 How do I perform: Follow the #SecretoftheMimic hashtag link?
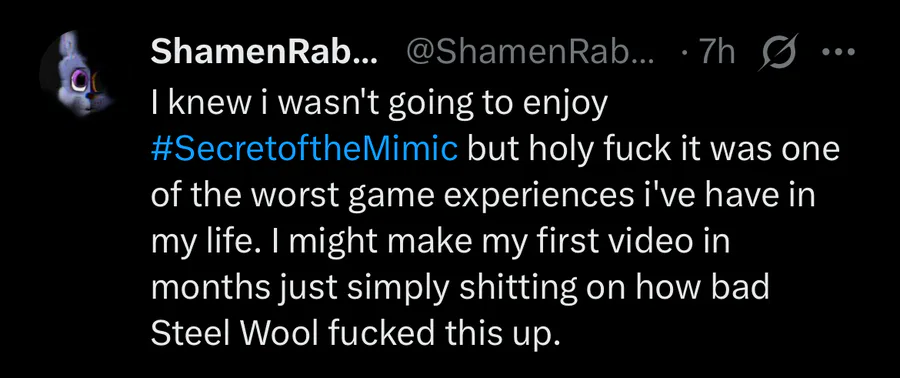click(304, 150)
